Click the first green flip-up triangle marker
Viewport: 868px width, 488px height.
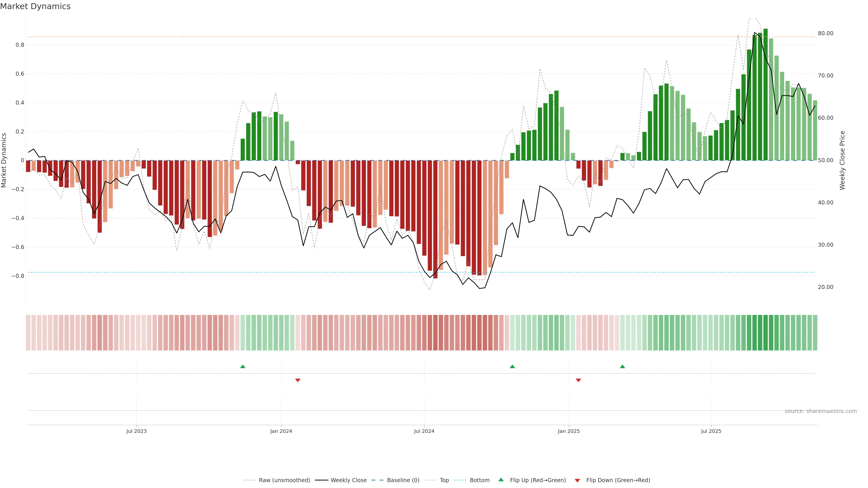243,366
